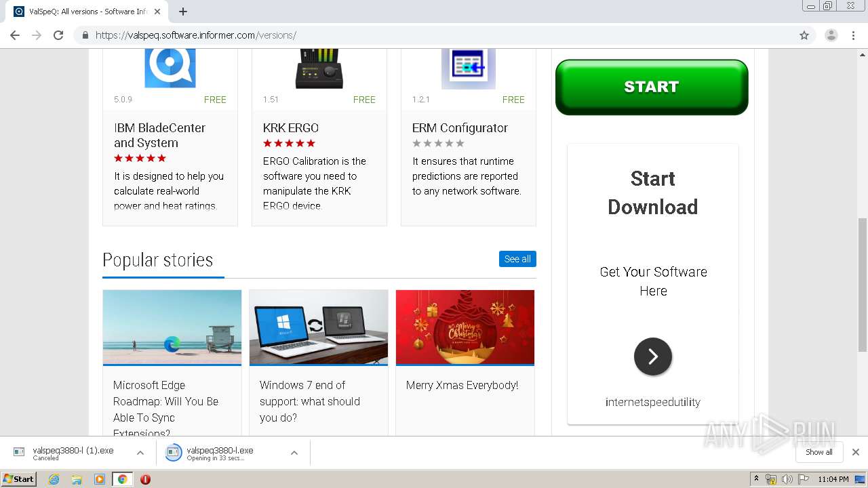Click the See all stories button
The width and height of the screenshot is (868, 488).
pyautogui.click(x=517, y=259)
